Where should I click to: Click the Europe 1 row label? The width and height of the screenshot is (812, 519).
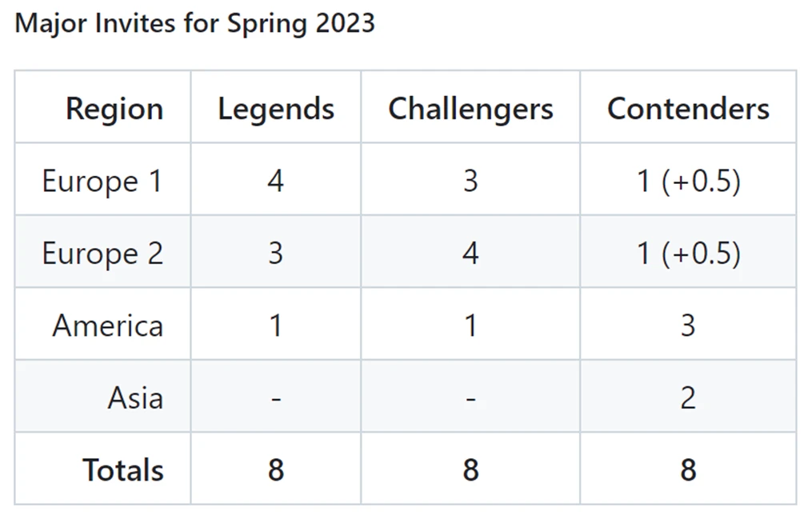pyautogui.click(x=102, y=181)
